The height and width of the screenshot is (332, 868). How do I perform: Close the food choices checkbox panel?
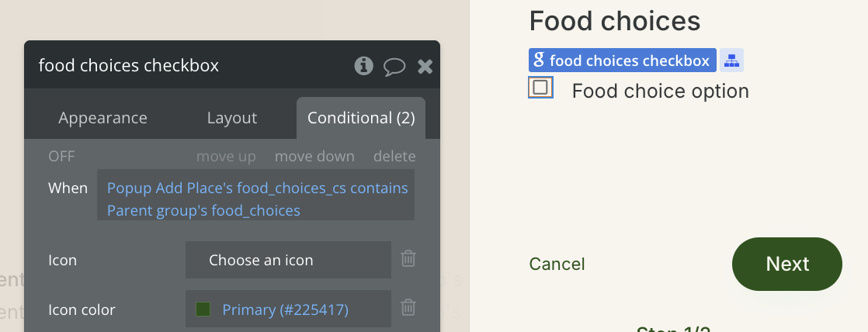(425, 67)
